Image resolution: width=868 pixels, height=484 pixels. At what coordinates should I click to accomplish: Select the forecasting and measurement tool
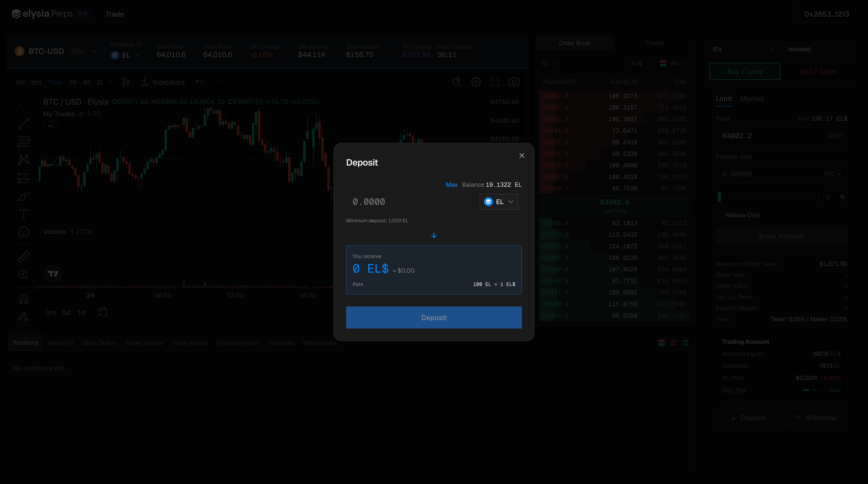click(24, 178)
